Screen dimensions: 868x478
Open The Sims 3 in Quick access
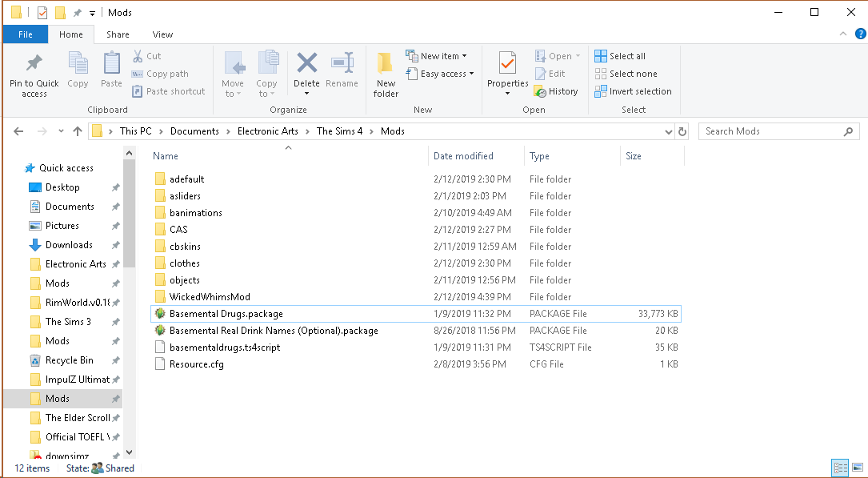click(x=68, y=322)
